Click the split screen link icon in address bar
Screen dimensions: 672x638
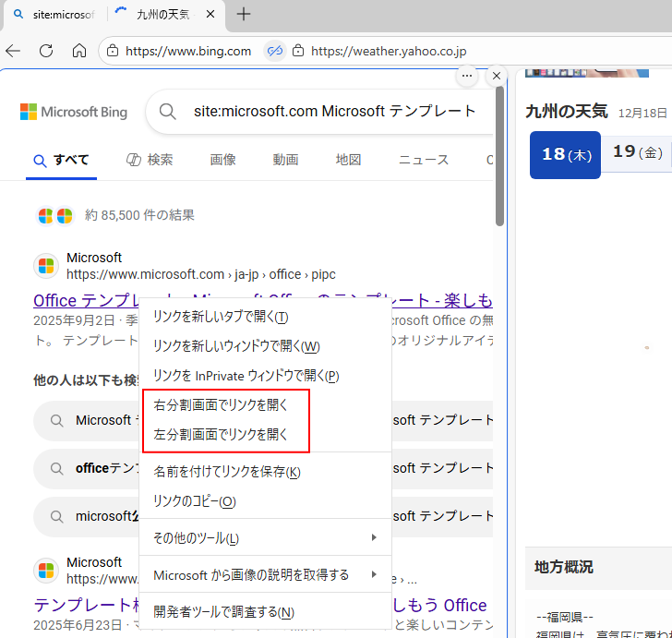275,51
